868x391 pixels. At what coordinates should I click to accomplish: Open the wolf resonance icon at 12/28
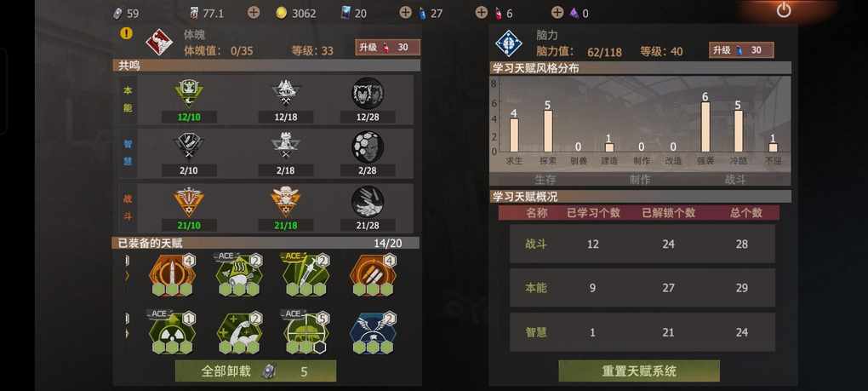tap(368, 93)
